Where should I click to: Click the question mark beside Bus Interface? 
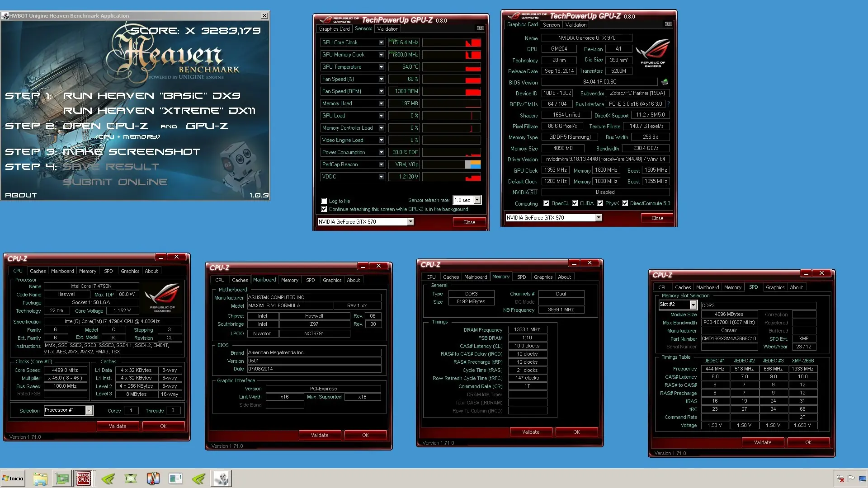click(x=668, y=104)
